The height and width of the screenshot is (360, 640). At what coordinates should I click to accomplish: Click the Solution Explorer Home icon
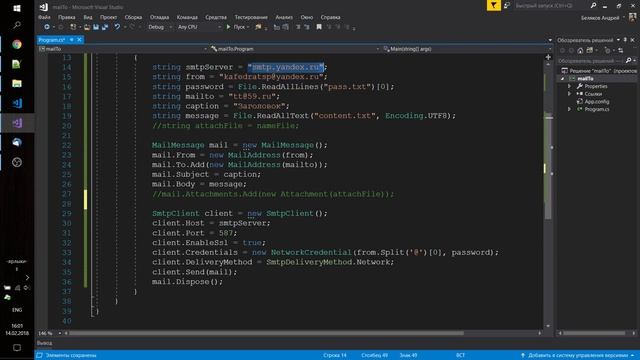point(580,50)
